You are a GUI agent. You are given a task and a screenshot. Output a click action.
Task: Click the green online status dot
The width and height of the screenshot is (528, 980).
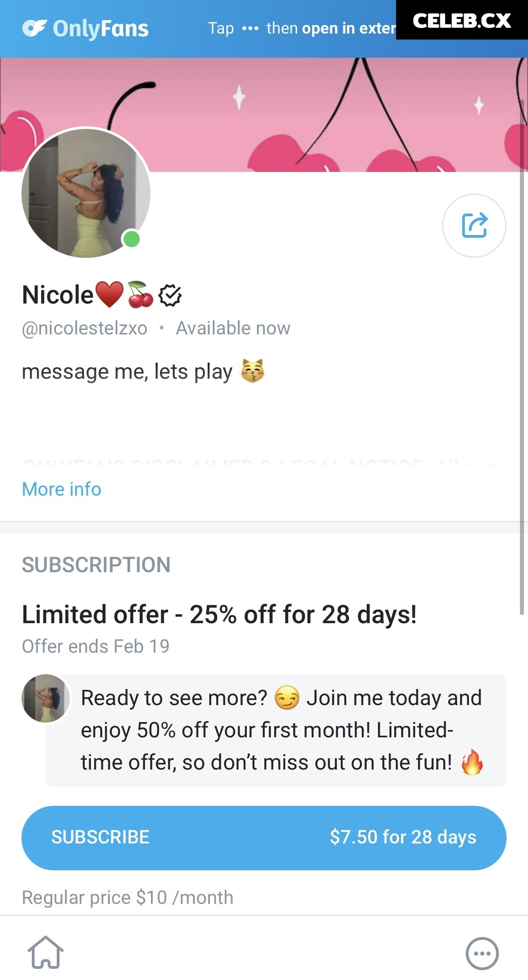(x=132, y=239)
